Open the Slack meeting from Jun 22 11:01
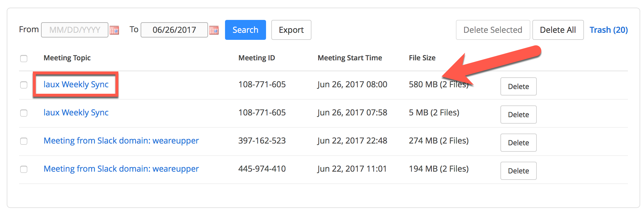644x215 pixels. point(121,169)
